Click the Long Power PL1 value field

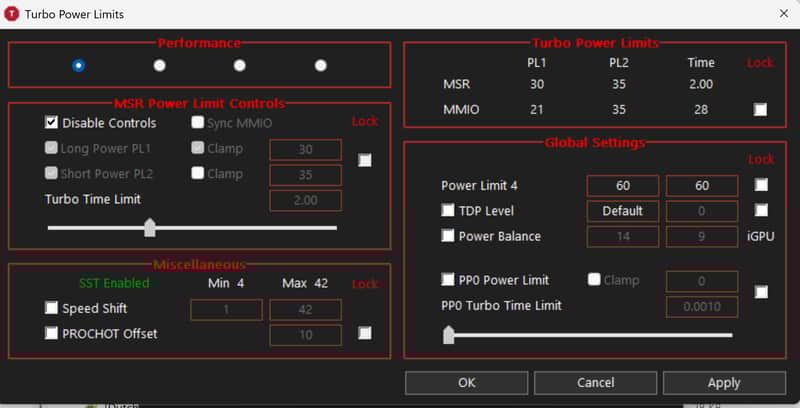pos(306,149)
